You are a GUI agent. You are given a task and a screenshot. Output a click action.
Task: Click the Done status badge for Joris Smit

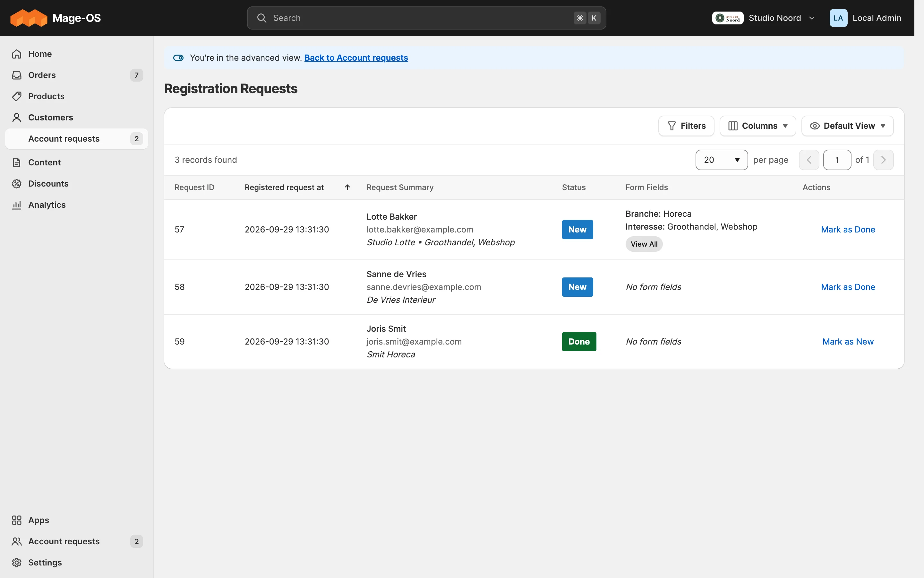[x=579, y=342]
